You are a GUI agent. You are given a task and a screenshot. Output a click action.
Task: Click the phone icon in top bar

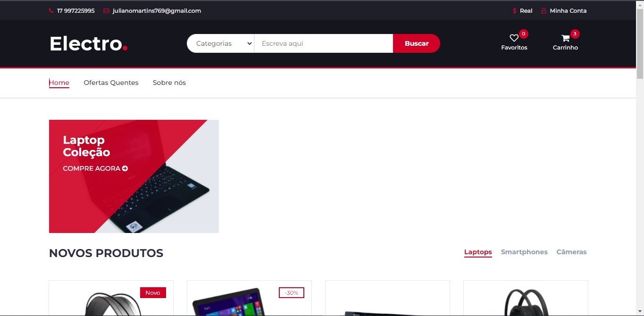pyautogui.click(x=51, y=11)
